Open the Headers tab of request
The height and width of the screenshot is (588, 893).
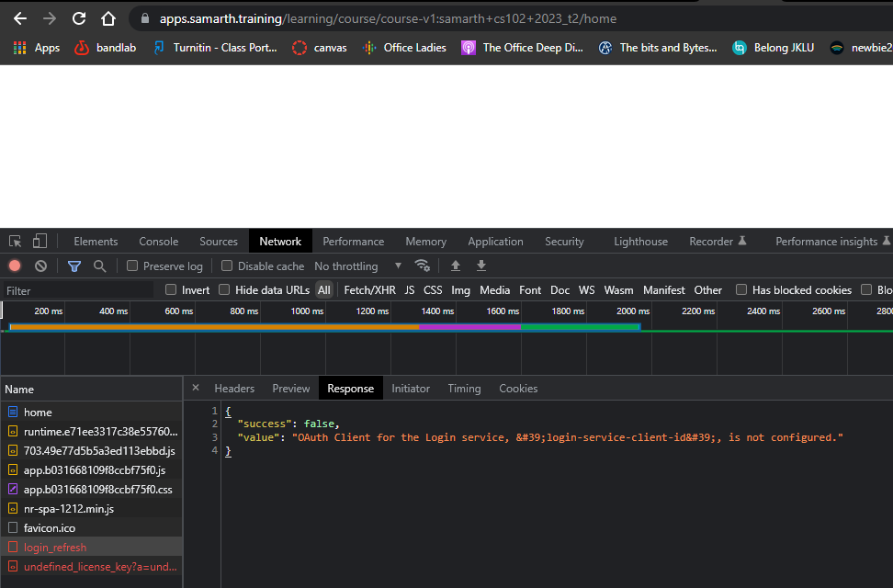coord(234,389)
